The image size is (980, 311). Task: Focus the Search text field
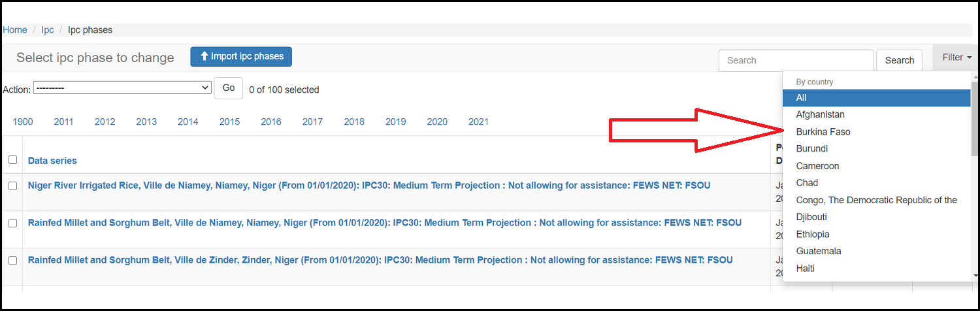coord(795,60)
